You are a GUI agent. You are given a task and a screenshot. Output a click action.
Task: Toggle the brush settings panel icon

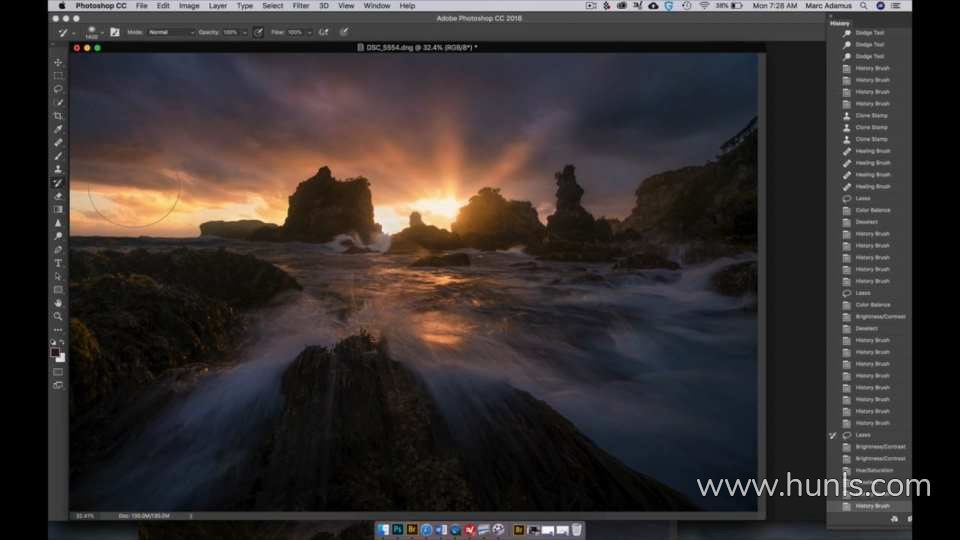pyautogui.click(x=115, y=32)
